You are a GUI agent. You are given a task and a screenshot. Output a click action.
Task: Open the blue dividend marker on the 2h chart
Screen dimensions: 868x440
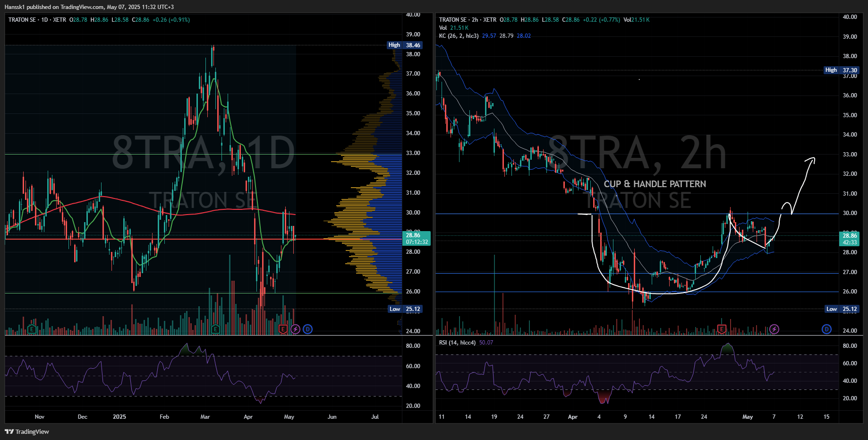826,329
